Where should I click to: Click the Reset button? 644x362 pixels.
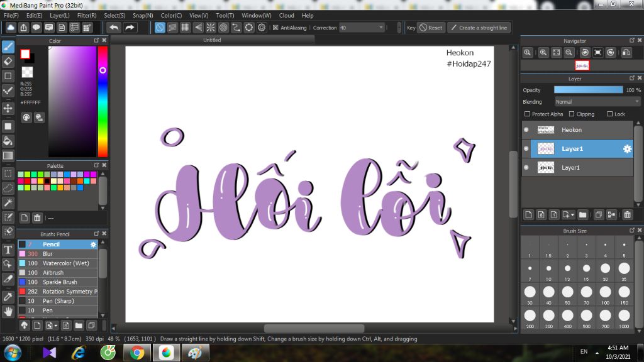click(431, 28)
